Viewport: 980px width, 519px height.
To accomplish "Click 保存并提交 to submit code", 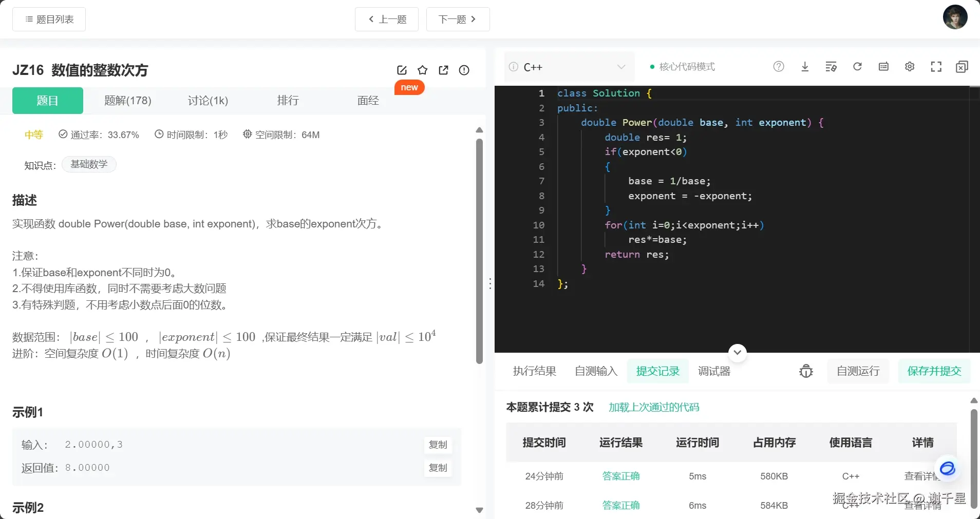I will click(x=934, y=371).
